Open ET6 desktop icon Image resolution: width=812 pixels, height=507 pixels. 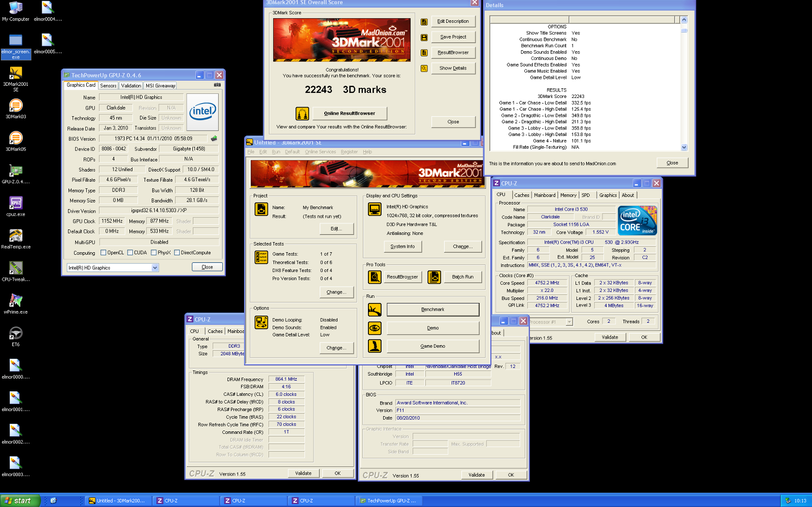[16, 336]
